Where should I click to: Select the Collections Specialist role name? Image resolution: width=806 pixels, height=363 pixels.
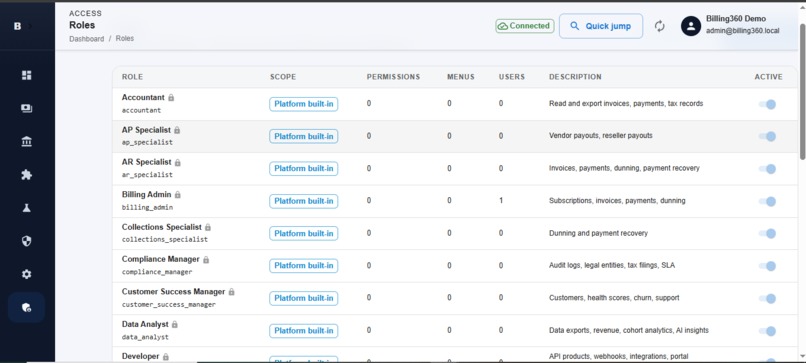coord(162,227)
